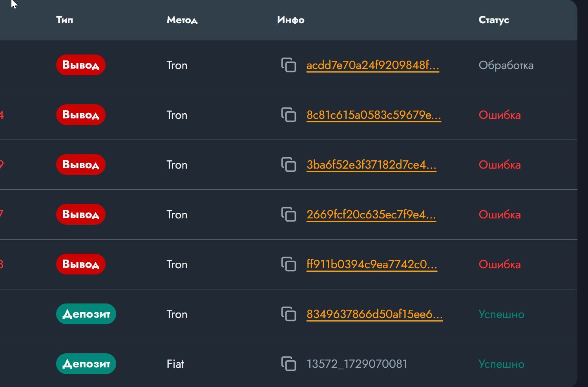Click copy icon for 8349637866d50af15ee6 deposit
The image size is (588, 387).
click(289, 314)
